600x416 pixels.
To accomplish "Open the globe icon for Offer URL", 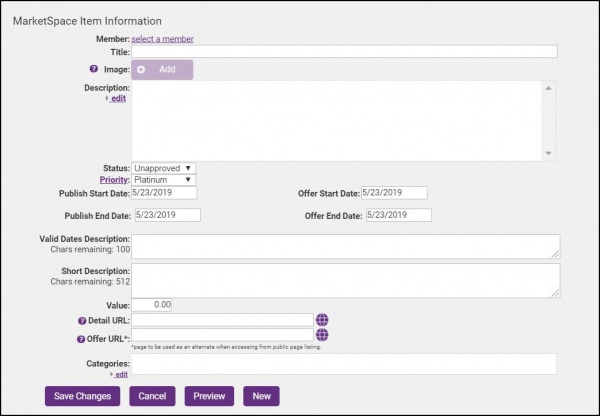I will [x=322, y=336].
